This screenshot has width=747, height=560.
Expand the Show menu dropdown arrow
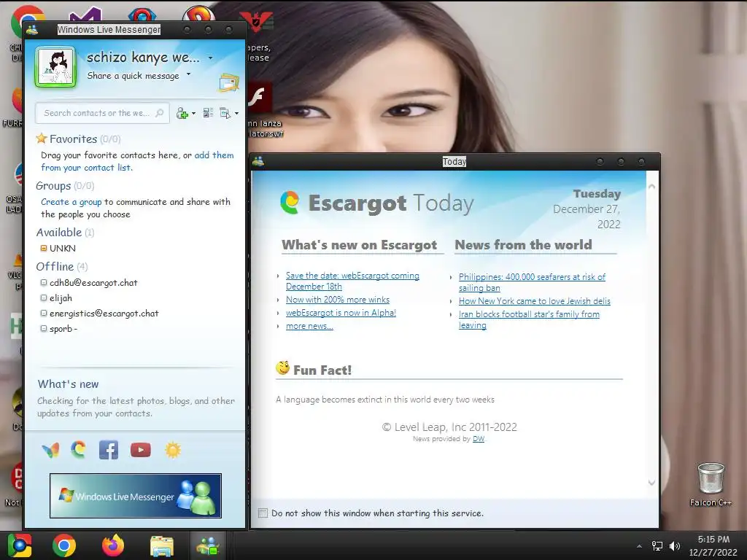pos(237,113)
